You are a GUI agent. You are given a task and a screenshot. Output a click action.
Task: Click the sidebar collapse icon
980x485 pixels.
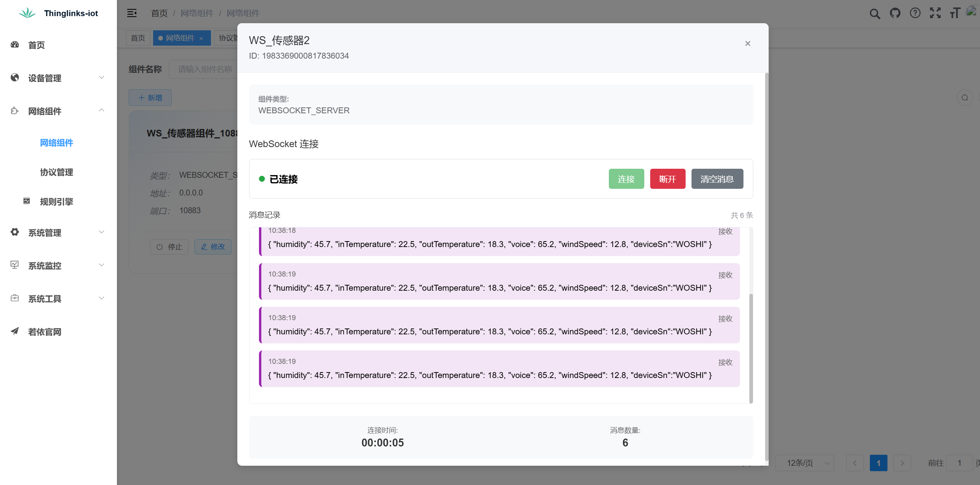tap(132, 13)
